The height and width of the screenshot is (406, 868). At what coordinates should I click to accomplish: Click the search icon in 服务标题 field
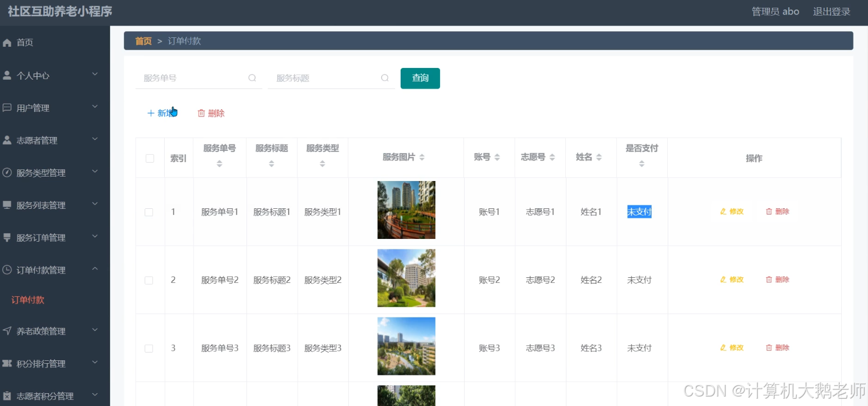point(384,78)
